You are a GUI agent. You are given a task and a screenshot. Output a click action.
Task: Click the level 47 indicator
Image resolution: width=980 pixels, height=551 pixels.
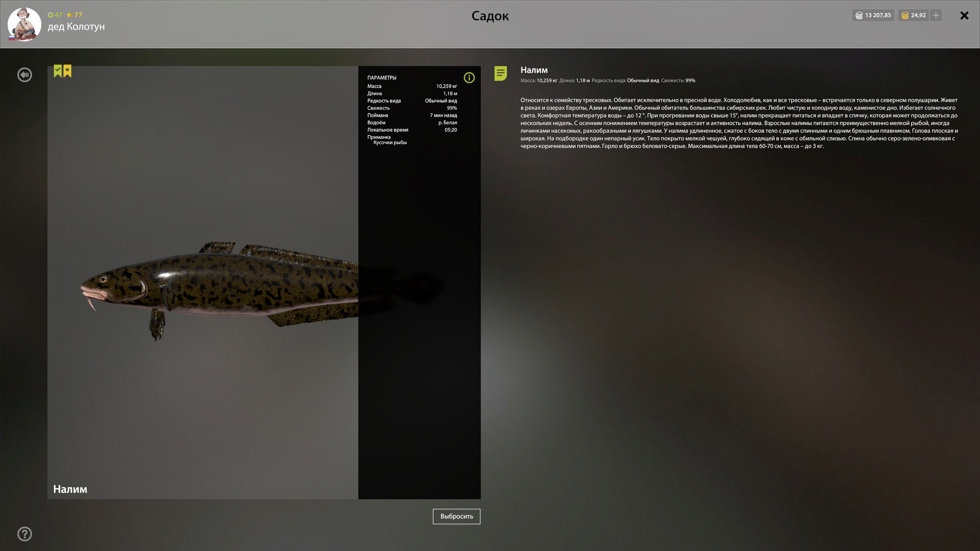click(55, 15)
